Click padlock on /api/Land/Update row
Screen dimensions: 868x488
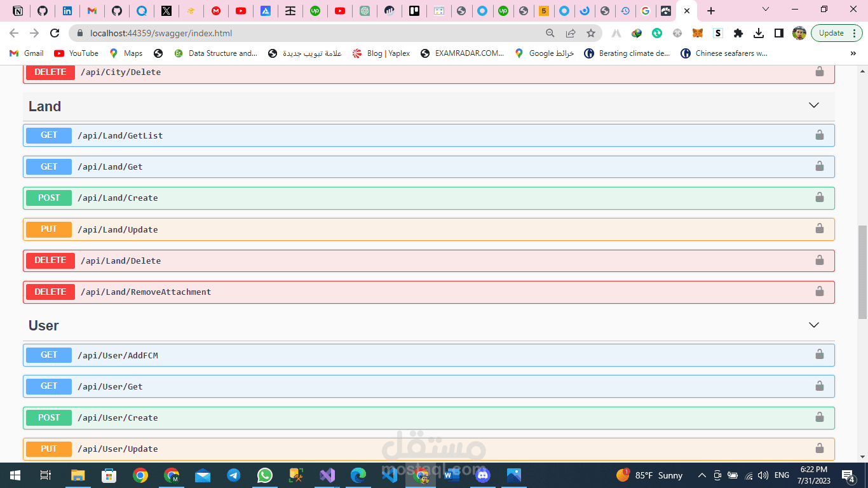click(820, 229)
